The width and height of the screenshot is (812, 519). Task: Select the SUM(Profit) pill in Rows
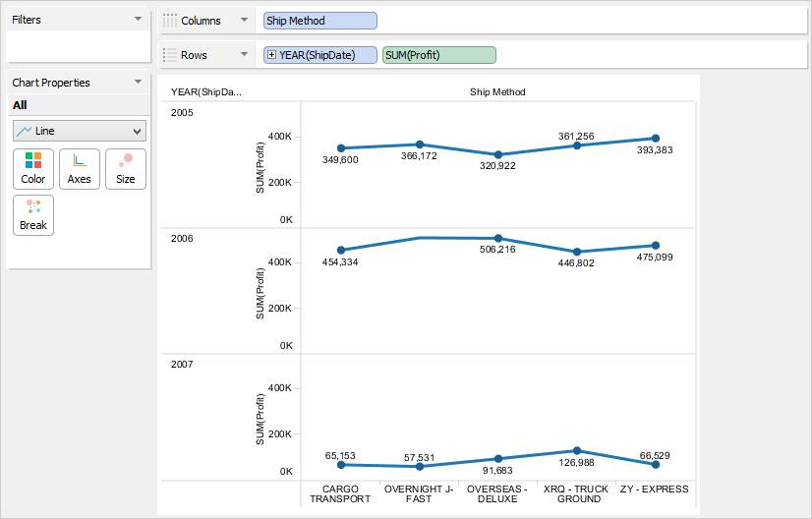pos(439,55)
